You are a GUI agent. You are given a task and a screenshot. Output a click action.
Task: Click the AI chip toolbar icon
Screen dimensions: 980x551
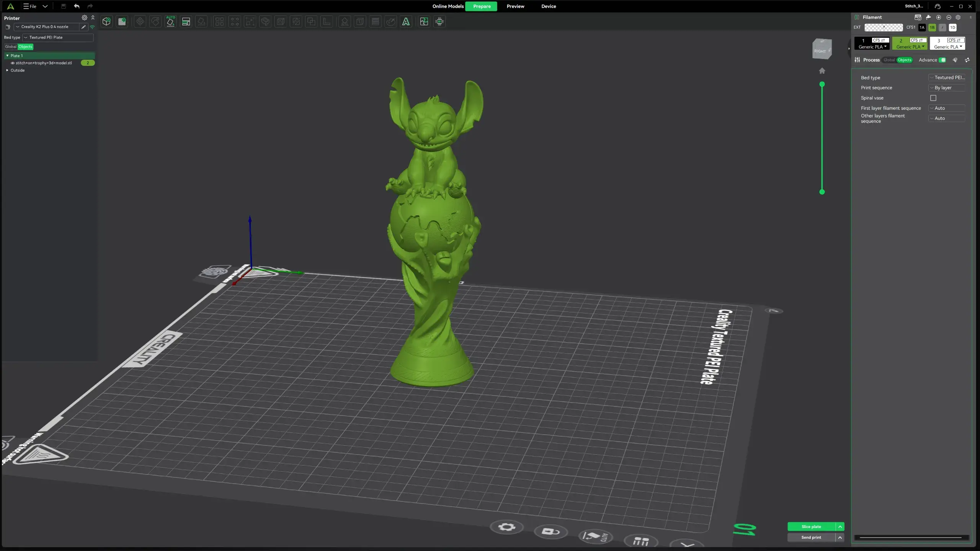click(439, 22)
